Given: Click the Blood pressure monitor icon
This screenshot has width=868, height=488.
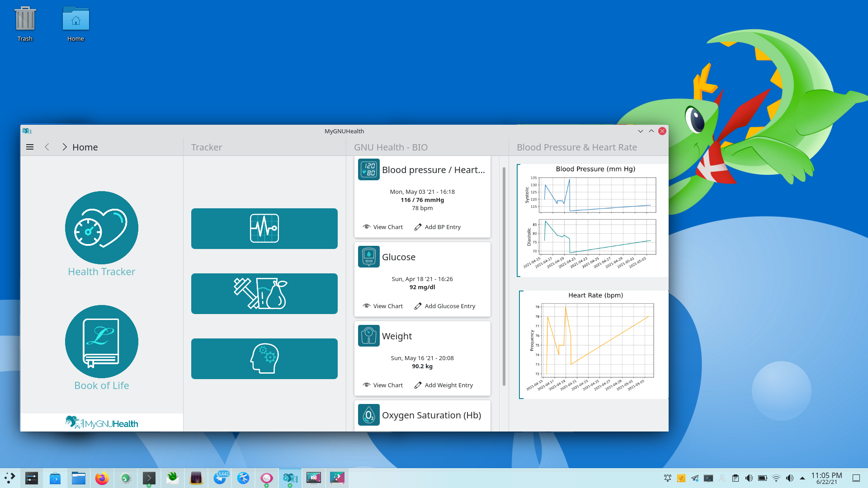Looking at the screenshot, I should point(368,169).
